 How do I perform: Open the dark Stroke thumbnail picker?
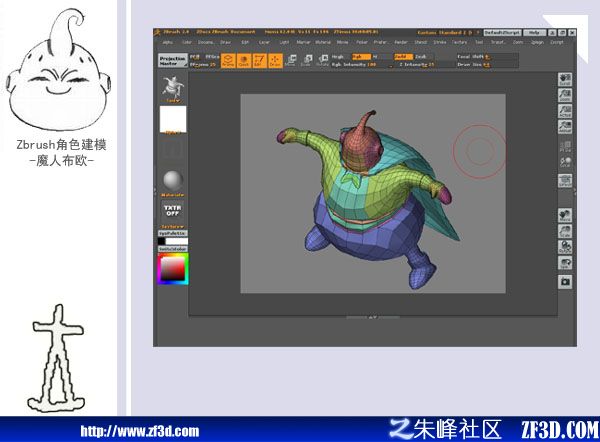tap(173, 149)
